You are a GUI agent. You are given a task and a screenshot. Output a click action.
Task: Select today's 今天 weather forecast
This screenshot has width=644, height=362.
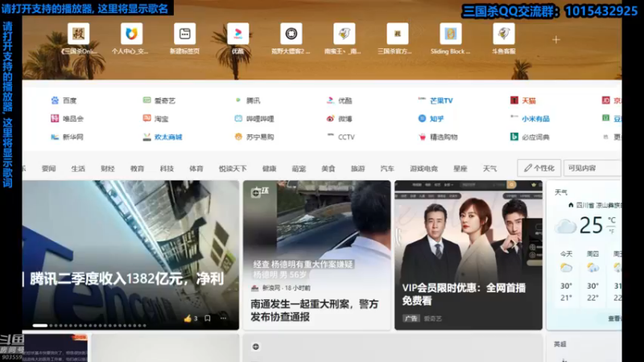(x=567, y=277)
